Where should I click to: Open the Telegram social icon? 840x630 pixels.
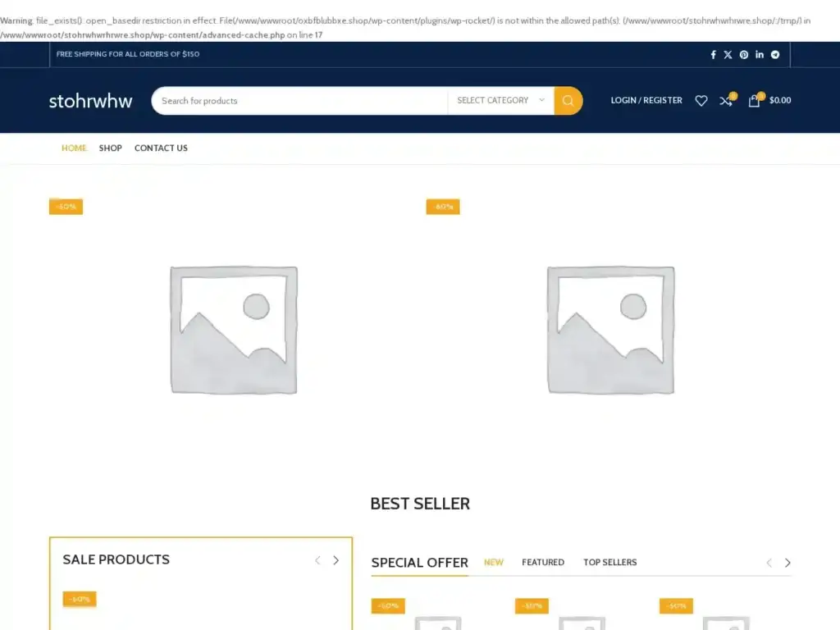click(x=775, y=55)
